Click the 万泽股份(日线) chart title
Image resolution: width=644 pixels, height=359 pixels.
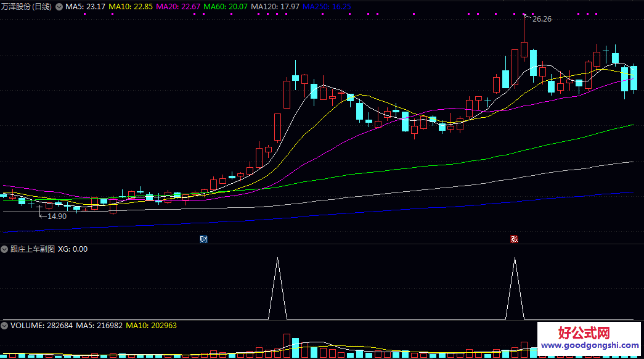click(x=26, y=7)
